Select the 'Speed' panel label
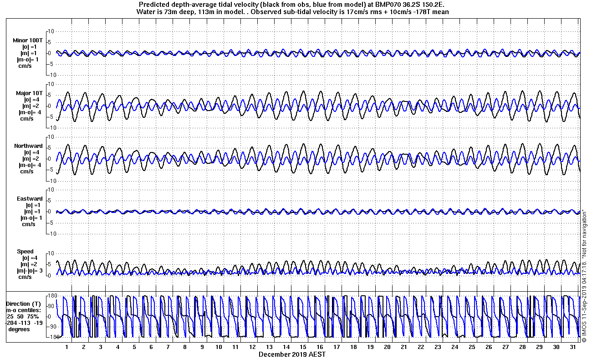The height and width of the screenshot is (364, 592). coord(26,252)
